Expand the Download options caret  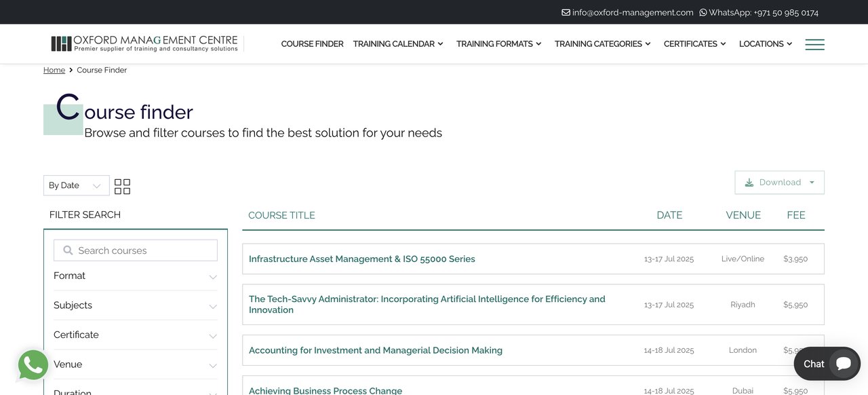coord(812,183)
